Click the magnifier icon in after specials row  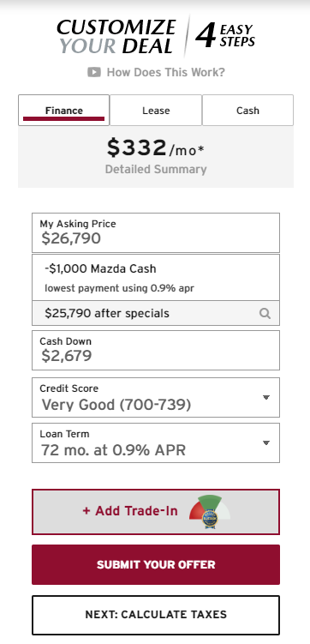[265, 313]
